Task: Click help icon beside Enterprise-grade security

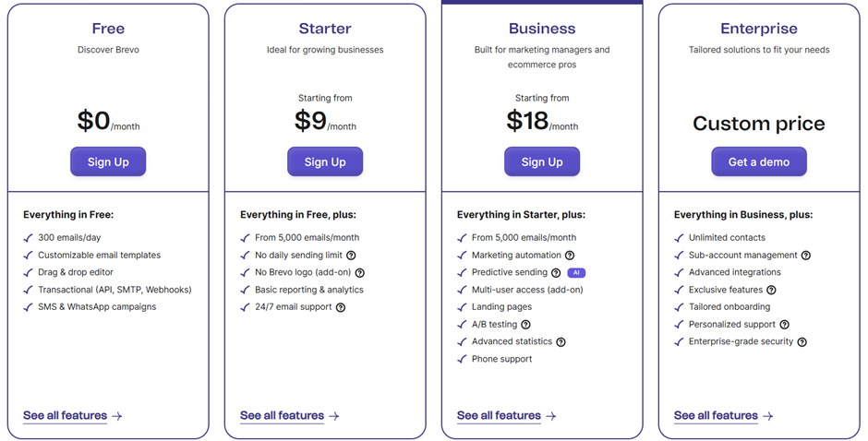Action: 802,342
